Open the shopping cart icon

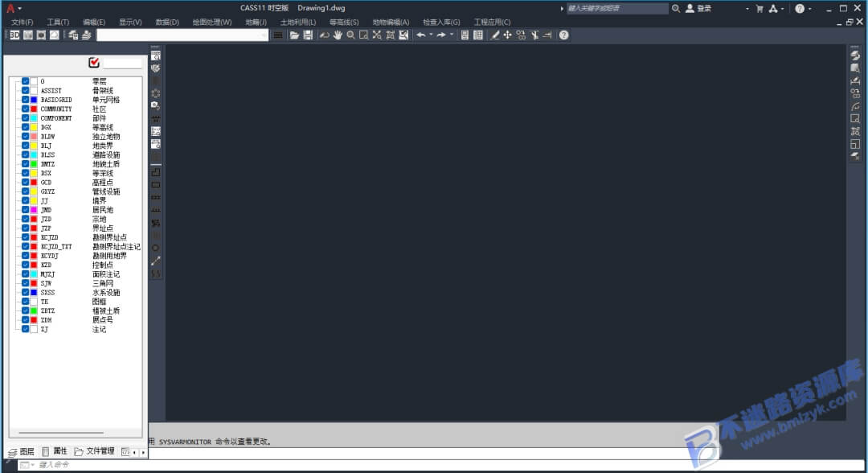click(759, 8)
